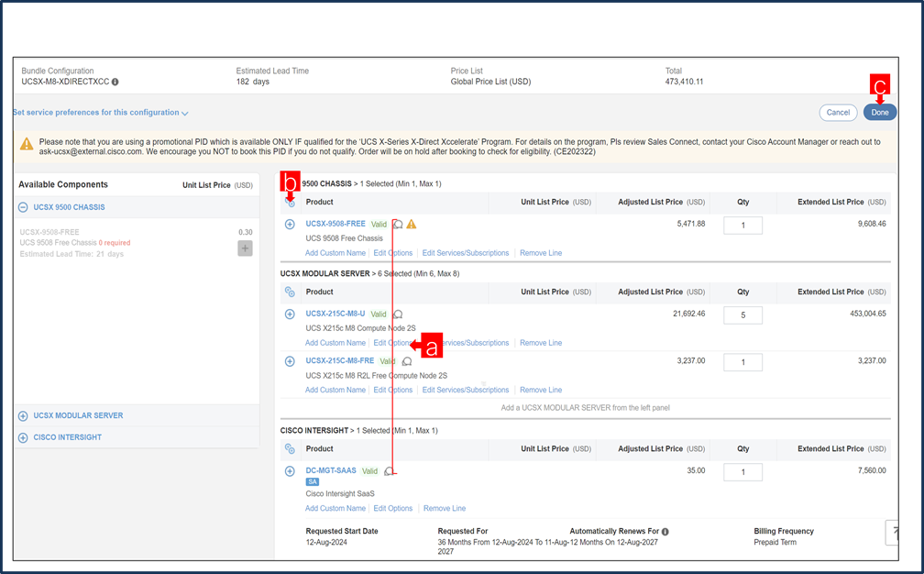Remove Line for UCSX-215C-M8-U
This screenshot has height=574, width=924.
[x=541, y=343]
